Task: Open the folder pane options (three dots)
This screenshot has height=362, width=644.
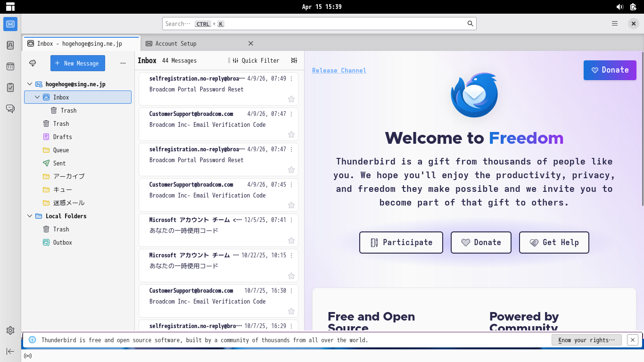Action: pyautogui.click(x=123, y=63)
